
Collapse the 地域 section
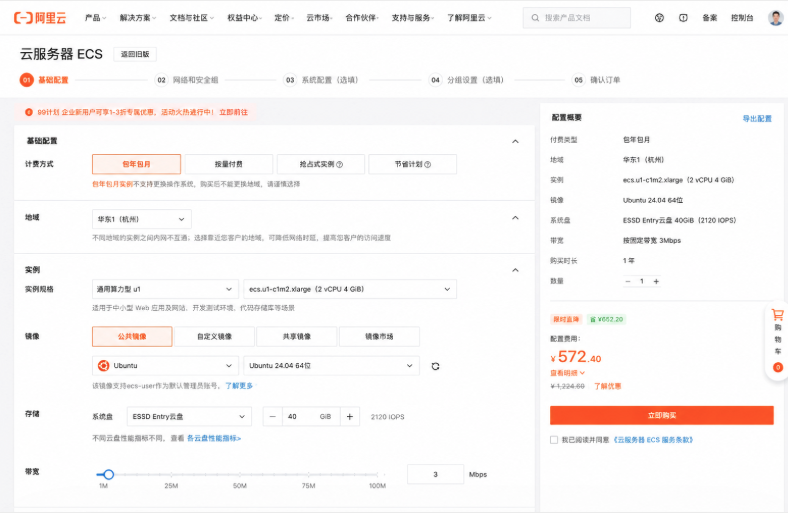515,218
